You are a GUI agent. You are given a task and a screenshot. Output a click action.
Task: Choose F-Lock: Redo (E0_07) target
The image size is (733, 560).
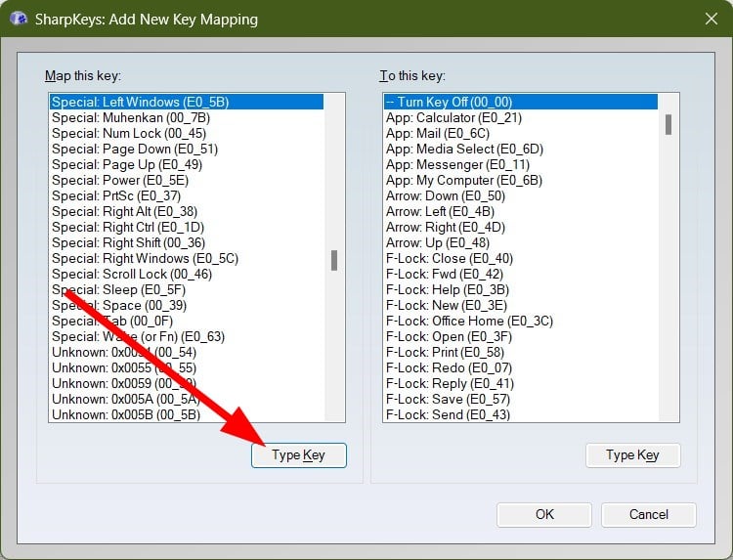(x=521, y=368)
